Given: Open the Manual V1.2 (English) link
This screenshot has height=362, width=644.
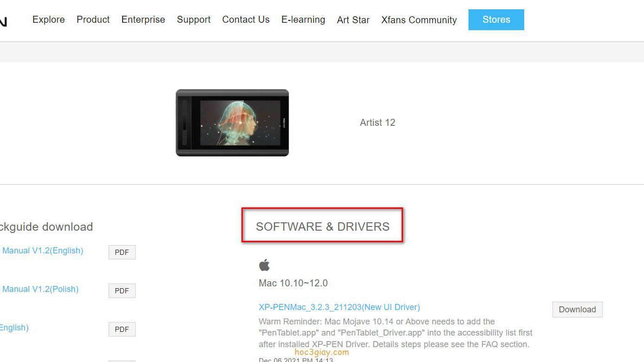Looking at the screenshot, I should tap(42, 251).
